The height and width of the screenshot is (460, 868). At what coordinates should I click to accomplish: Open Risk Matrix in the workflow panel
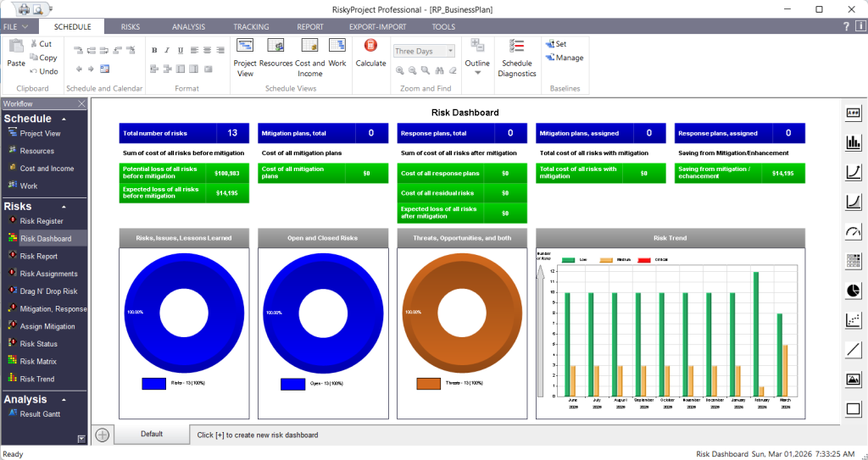tap(38, 362)
